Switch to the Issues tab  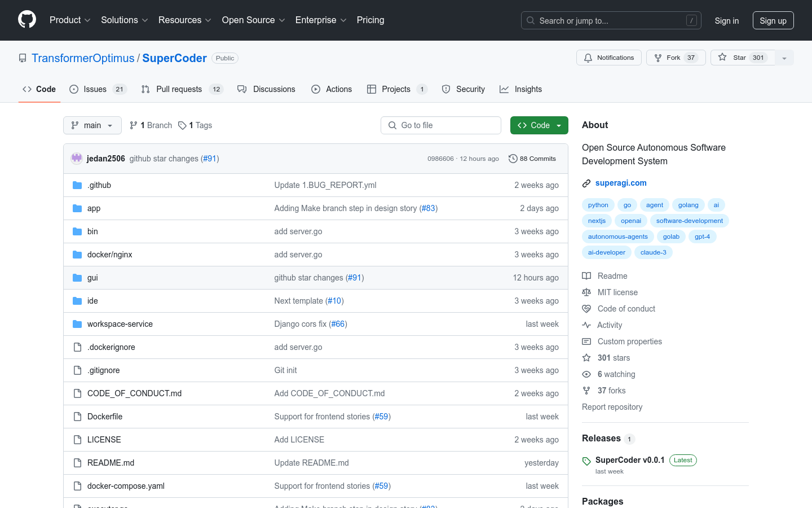coord(98,89)
